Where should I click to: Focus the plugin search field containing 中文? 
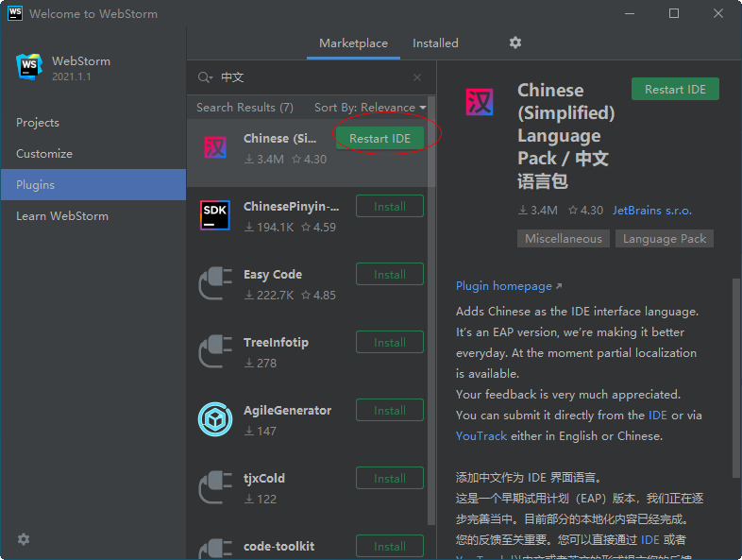coord(312,77)
